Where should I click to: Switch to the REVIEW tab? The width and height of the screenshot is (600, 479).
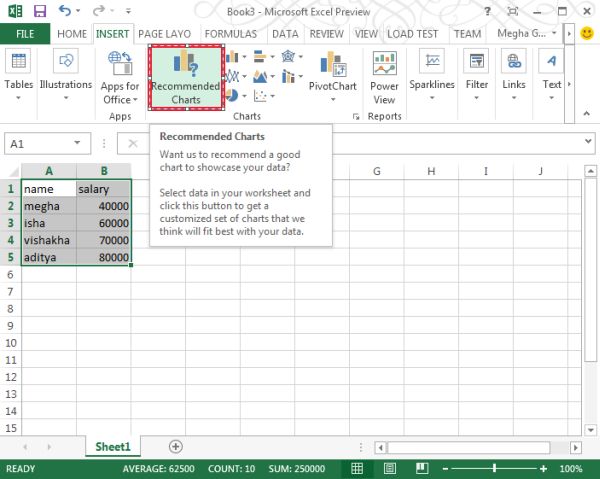(326, 34)
